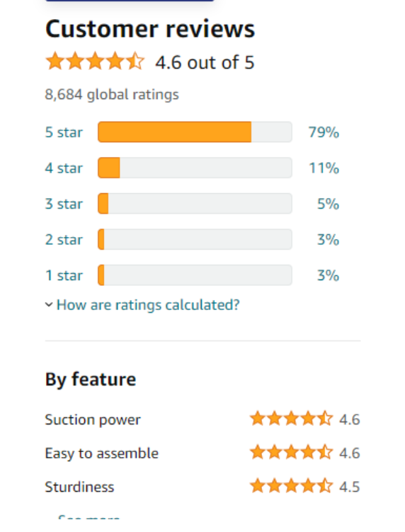Click the 11% percentage link

click(x=324, y=168)
